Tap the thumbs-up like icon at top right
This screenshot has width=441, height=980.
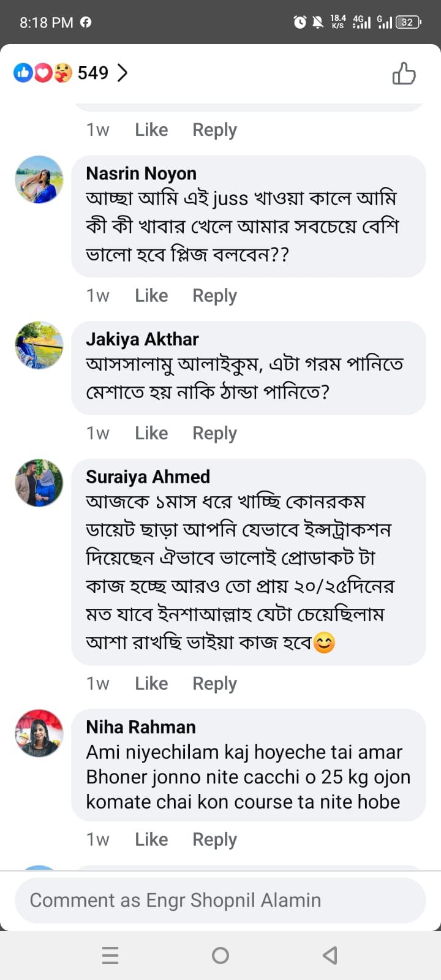(404, 73)
